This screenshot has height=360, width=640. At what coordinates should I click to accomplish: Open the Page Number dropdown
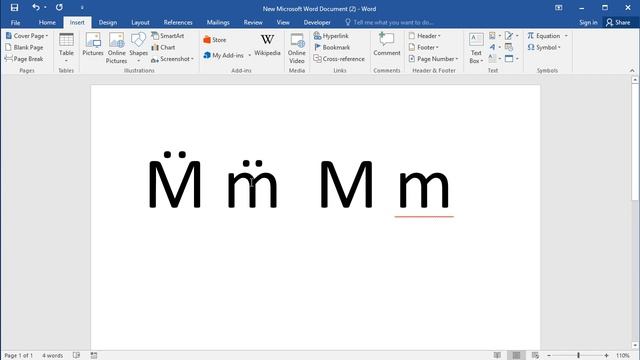coord(433,59)
